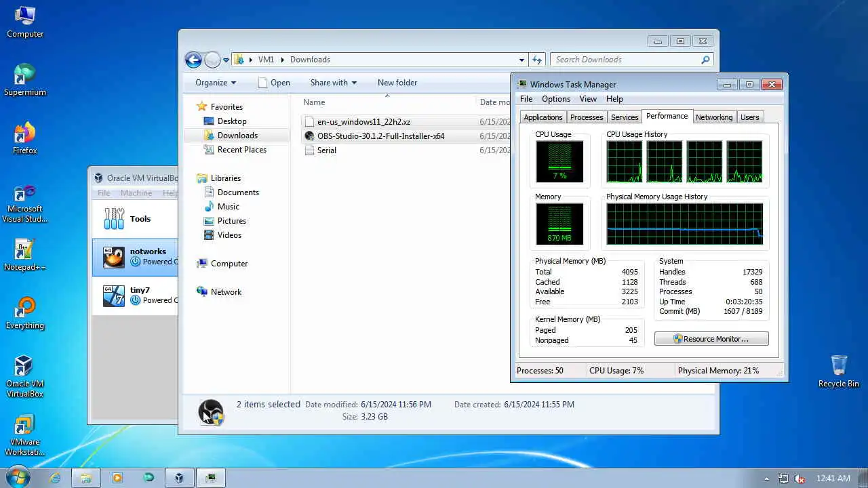The height and width of the screenshot is (488, 868).
Task: Open Windows Explorer taskbar button
Action: point(86,478)
